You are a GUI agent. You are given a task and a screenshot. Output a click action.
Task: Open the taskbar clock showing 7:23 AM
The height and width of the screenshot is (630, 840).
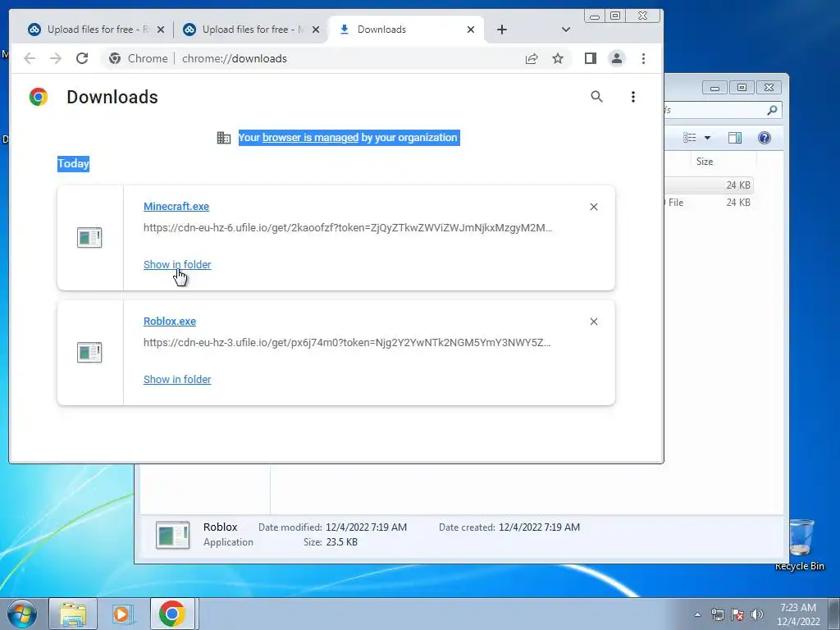[x=798, y=614]
